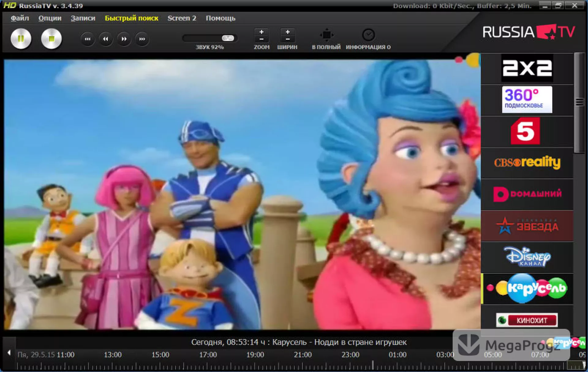Skip far back with triple-left arrow button
The image size is (588, 372).
(x=88, y=39)
